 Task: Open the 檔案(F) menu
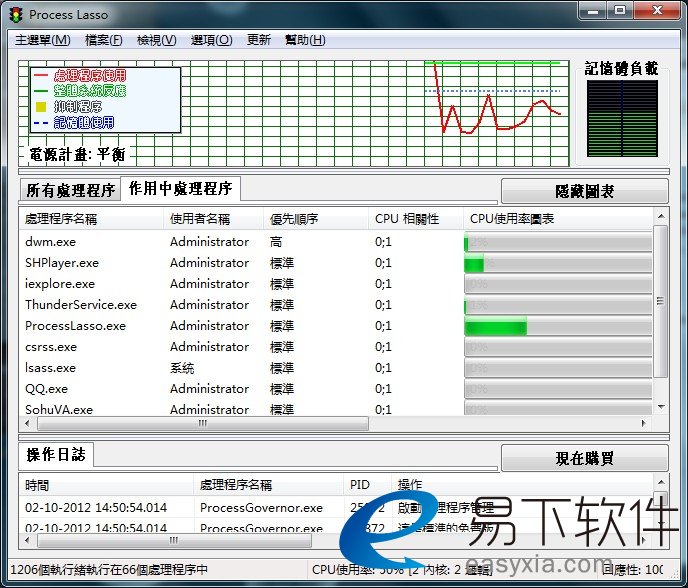tap(104, 40)
